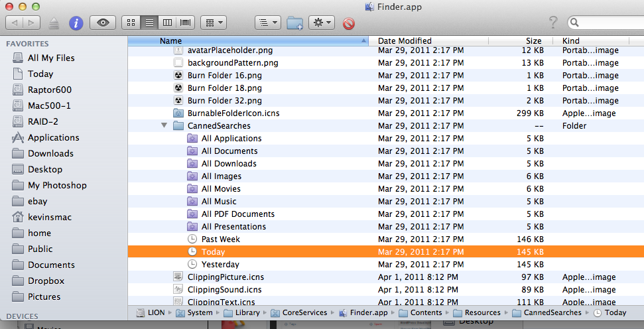Open Downloads in the sidebar
644x329 pixels.
point(50,154)
